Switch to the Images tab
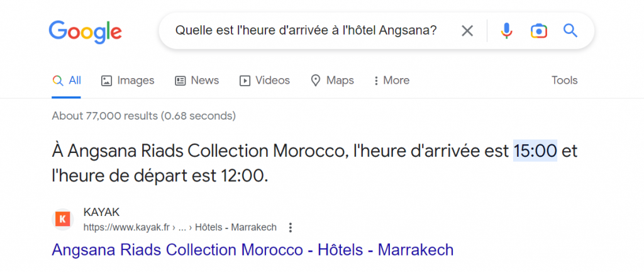The height and width of the screenshot is (272, 644). pyautogui.click(x=128, y=81)
